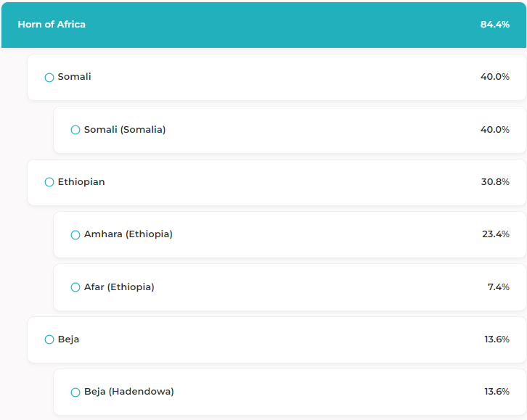Select the Afar (Ethiopia) label
The width and height of the screenshot is (527, 420).
click(119, 287)
